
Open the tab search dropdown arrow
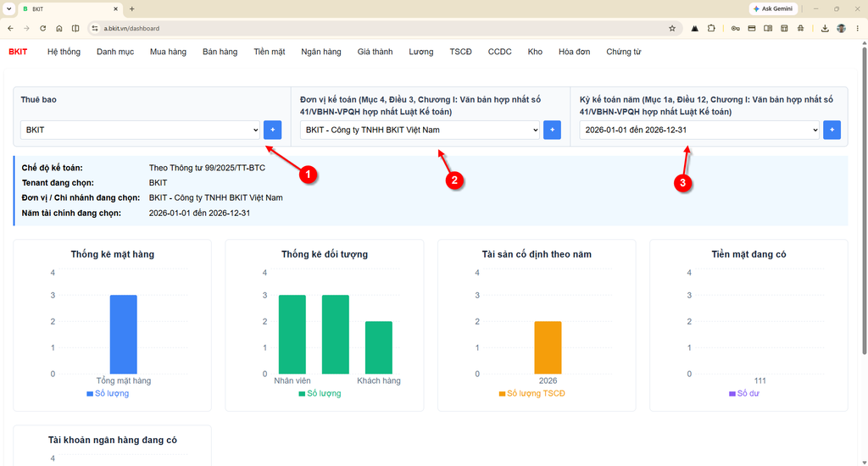pyautogui.click(x=8, y=8)
